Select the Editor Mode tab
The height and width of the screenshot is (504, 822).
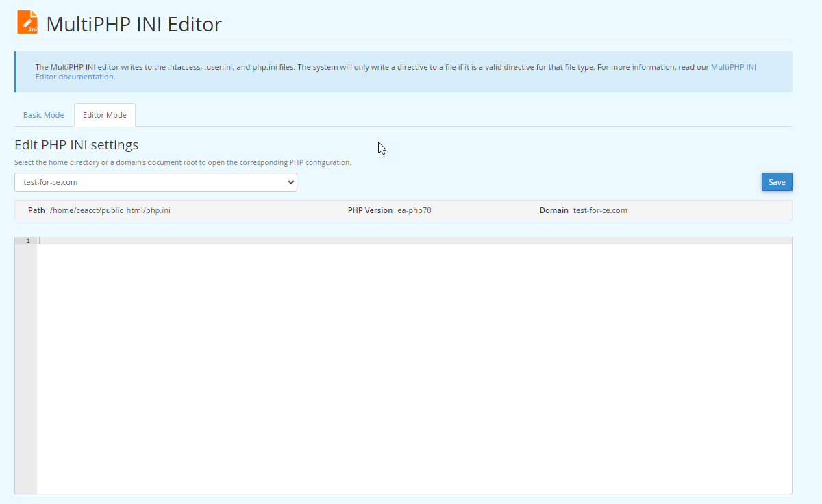105,115
